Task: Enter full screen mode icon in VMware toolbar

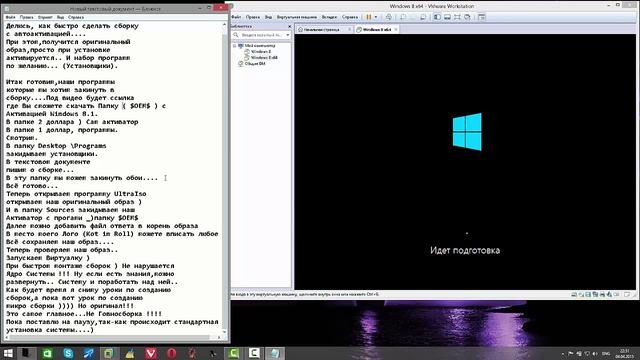Action: 457,17
